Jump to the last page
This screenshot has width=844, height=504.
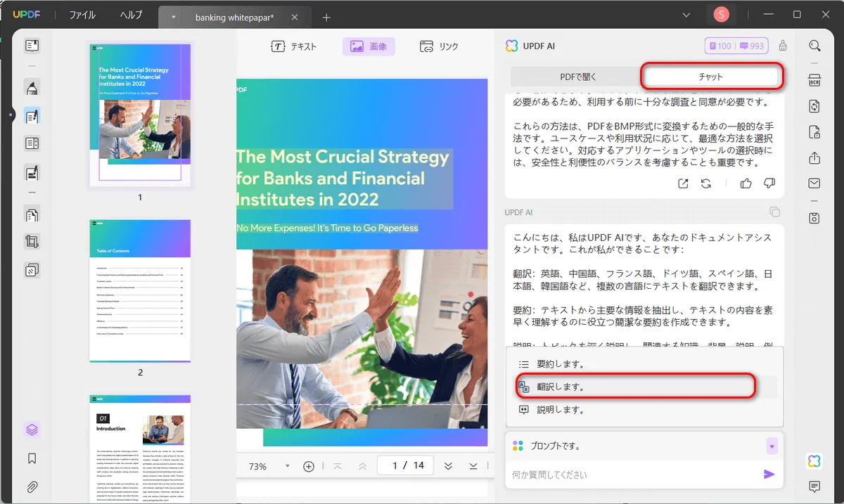pos(473,466)
